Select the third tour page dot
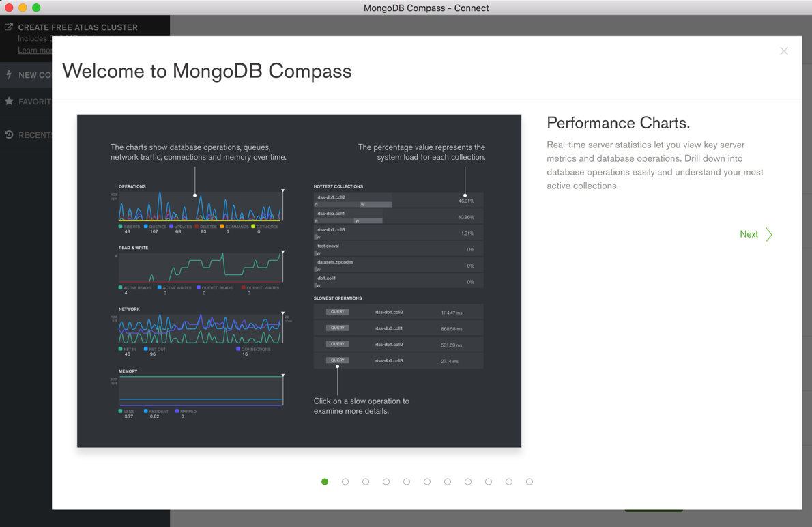This screenshot has width=812, height=527. point(366,481)
